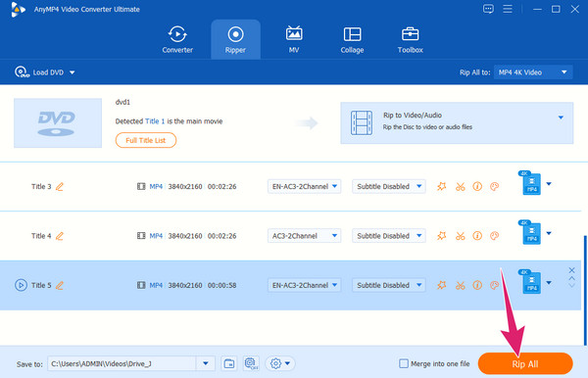
Task: Open the enhance effect star icon for Title 4
Action: [442, 236]
